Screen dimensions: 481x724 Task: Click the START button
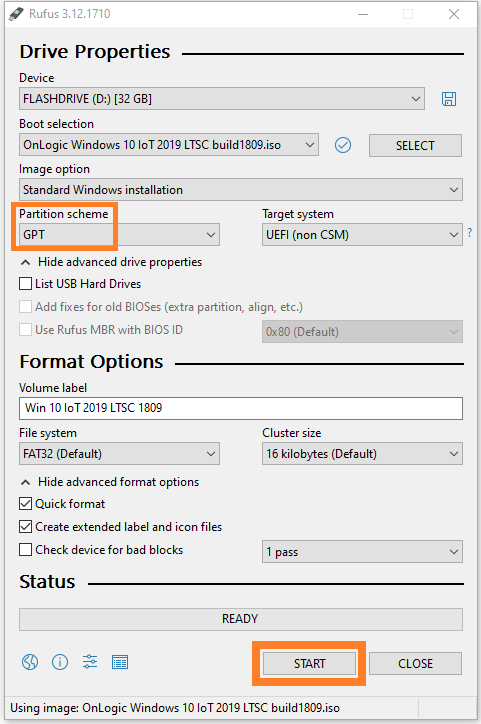309,664
